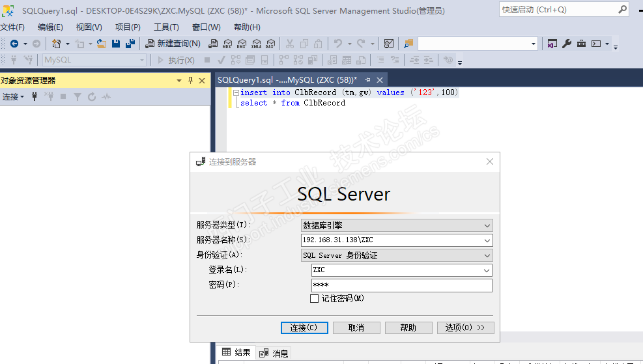Switch to the 结果 results tab

point(236,352)
